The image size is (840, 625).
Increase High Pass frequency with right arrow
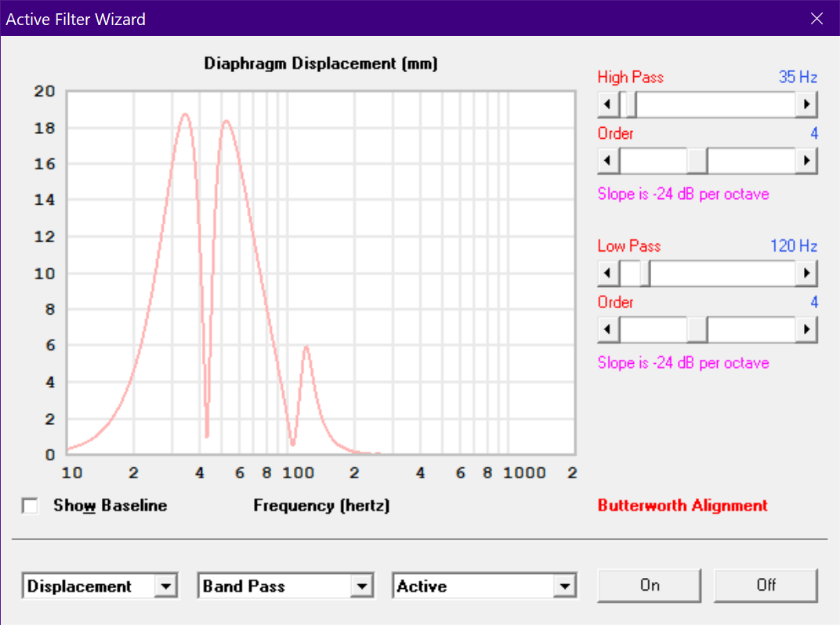coord(806,104)
